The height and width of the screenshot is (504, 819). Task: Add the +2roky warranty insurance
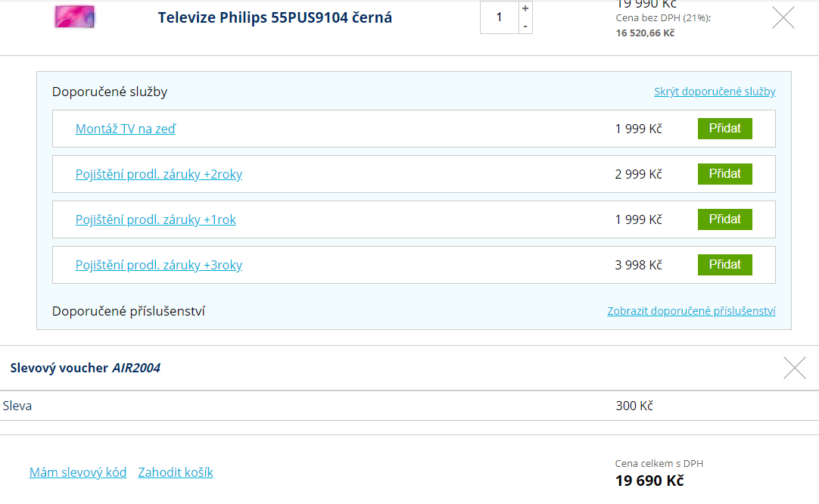pos(724,174)
